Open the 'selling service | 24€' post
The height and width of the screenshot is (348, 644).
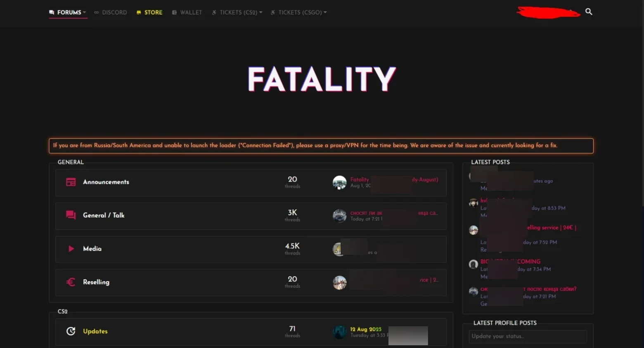point(552,228)
